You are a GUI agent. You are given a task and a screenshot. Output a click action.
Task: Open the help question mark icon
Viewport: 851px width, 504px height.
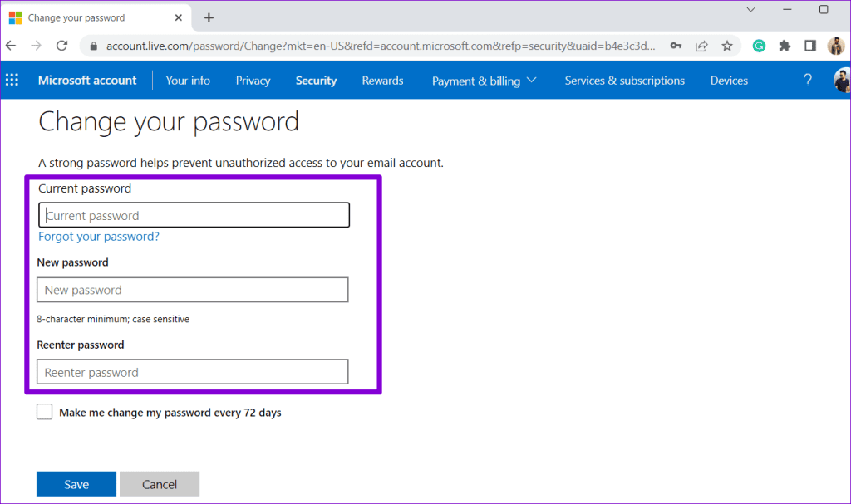pos(808,81)
